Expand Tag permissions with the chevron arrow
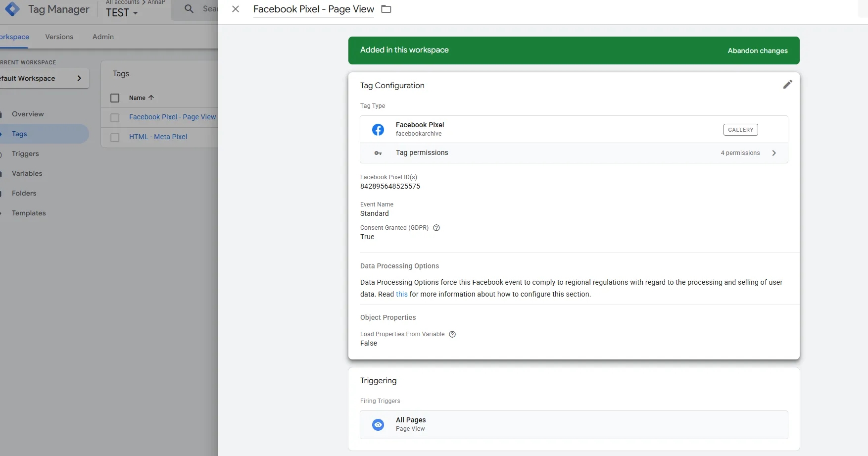The image size is (868, 456). click(774, 153)
